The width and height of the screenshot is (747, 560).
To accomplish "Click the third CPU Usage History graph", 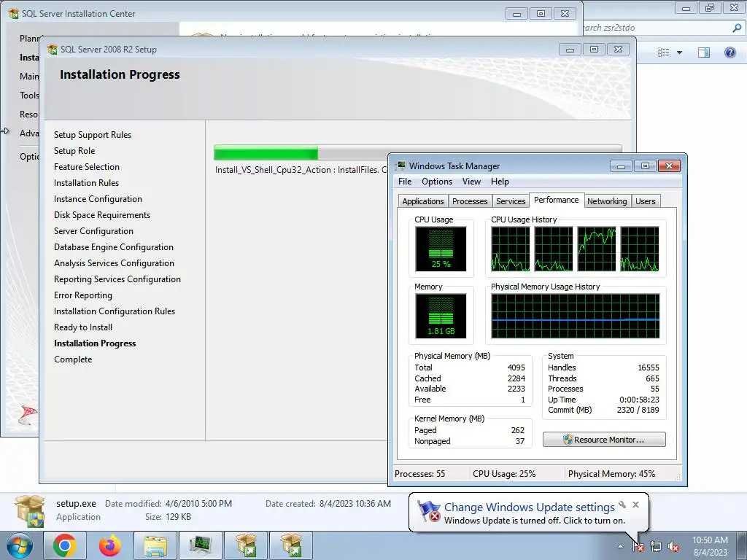I will coord(597,249).
